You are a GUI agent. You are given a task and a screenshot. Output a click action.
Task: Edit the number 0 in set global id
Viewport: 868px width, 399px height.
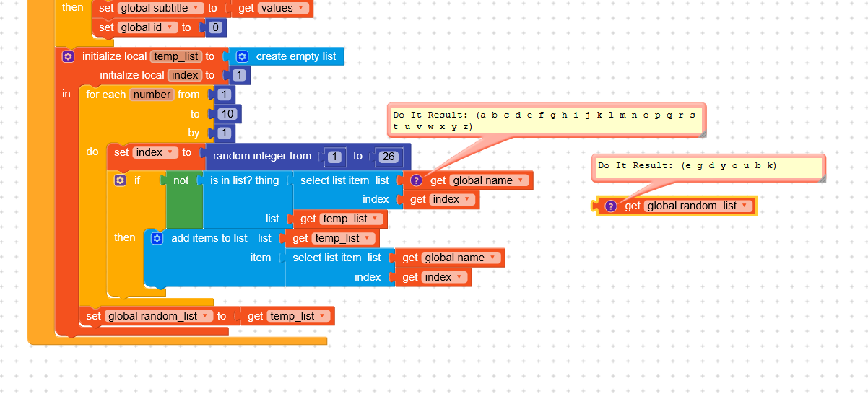tap(215, 27)
